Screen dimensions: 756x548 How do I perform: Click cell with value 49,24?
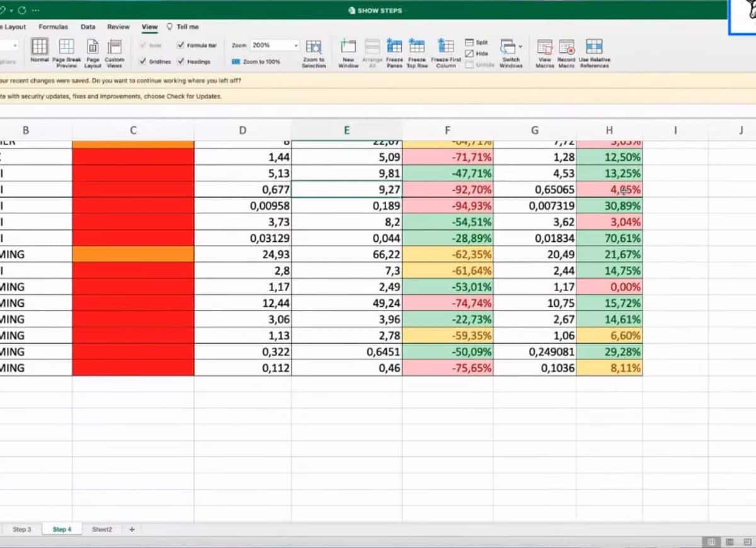coord(346,303)
